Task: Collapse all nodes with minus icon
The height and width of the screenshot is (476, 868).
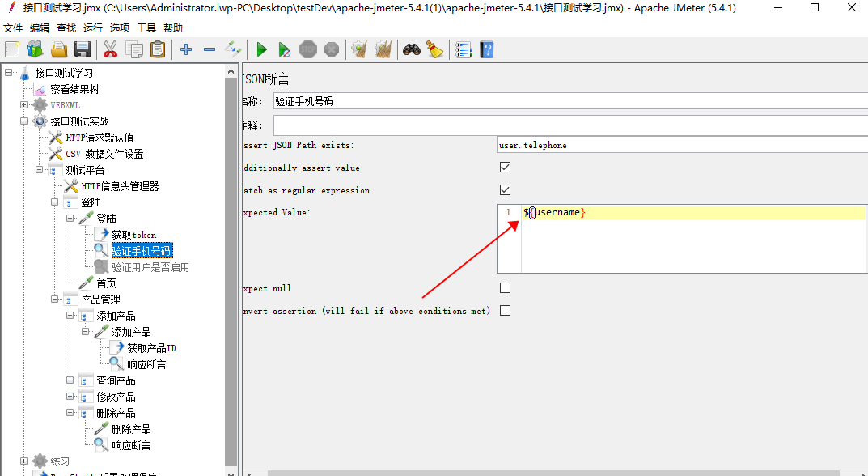Action: point(210,50)
